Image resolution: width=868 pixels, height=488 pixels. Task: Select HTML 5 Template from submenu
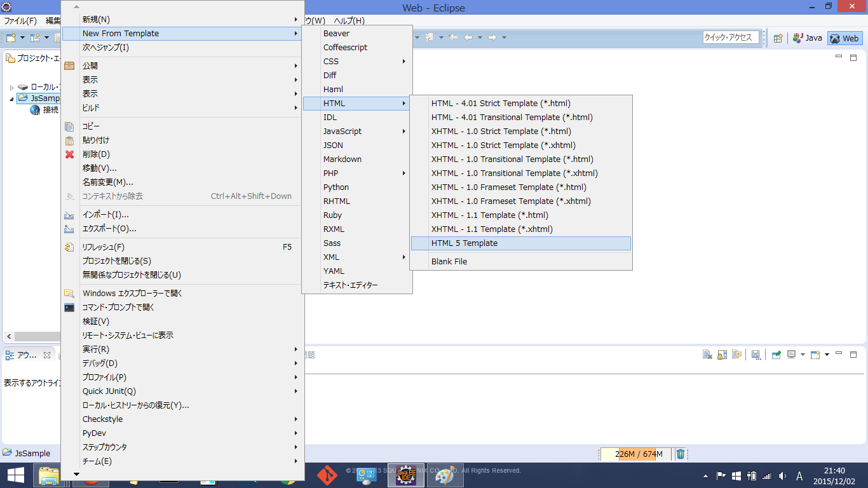click(520, 243)
